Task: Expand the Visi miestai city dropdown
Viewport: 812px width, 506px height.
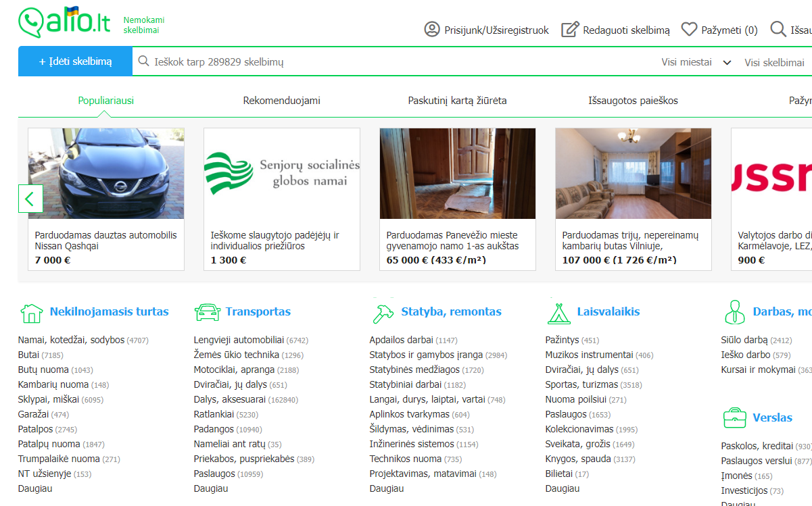Action: pos(696,62)
